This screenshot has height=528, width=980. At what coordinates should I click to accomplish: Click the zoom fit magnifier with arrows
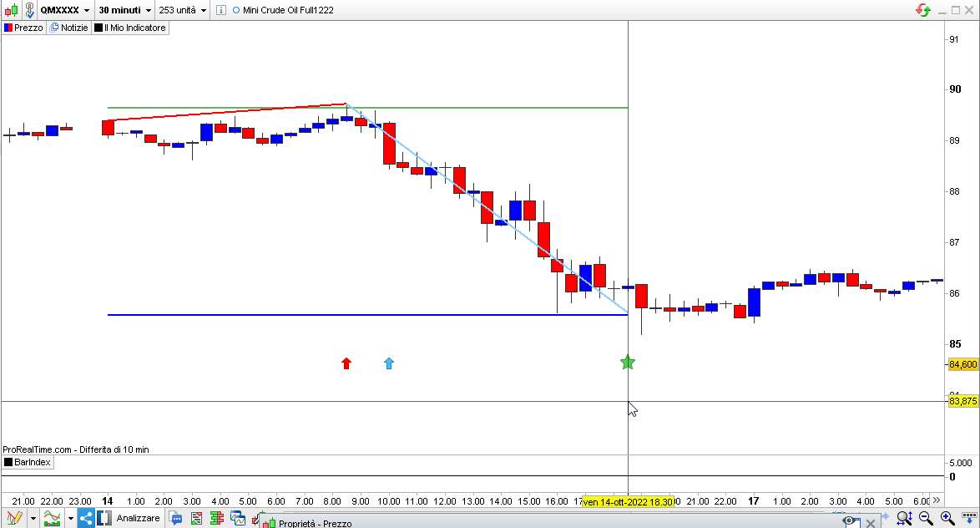[x=904, y=518]
